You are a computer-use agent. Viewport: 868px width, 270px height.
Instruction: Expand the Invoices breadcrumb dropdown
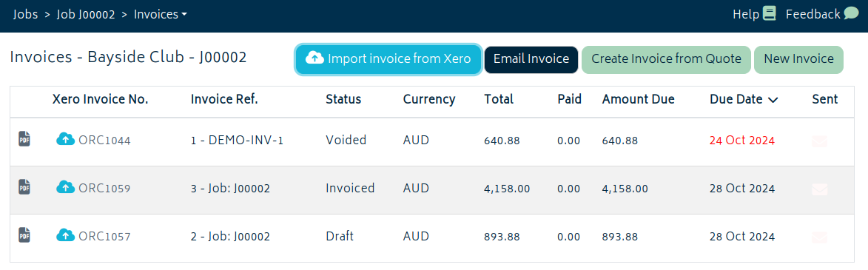point(161,14)
